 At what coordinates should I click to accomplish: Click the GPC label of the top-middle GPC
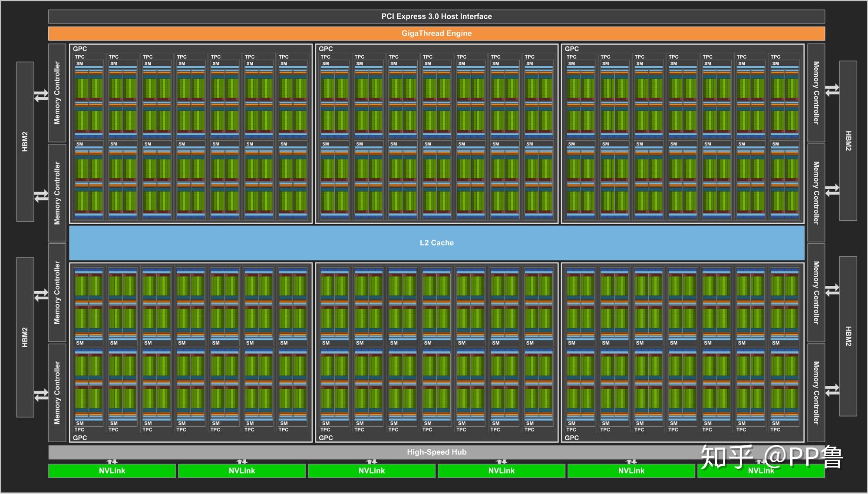pos(326,49)
